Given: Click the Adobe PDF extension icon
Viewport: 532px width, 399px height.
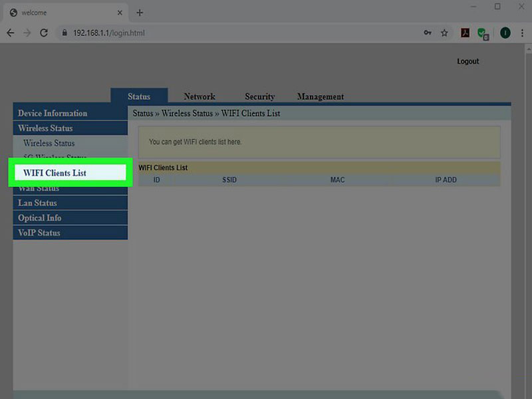Looking at the screenshot, I should pos(466,33).
